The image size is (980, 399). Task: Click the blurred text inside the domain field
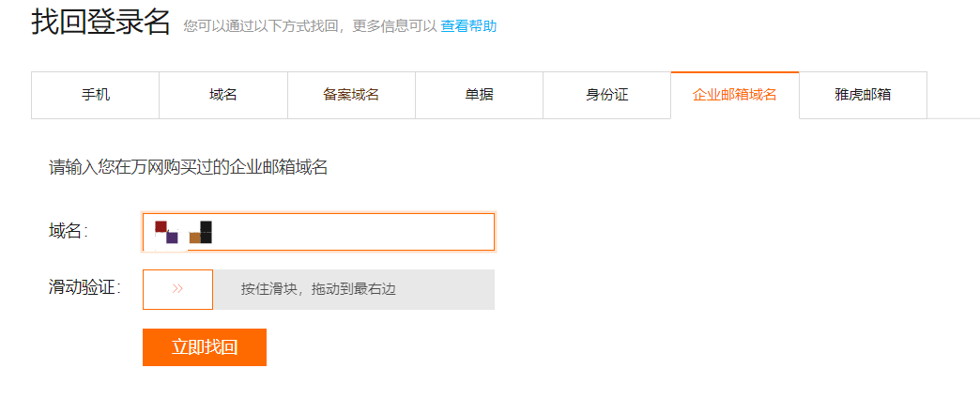point(184,232)
